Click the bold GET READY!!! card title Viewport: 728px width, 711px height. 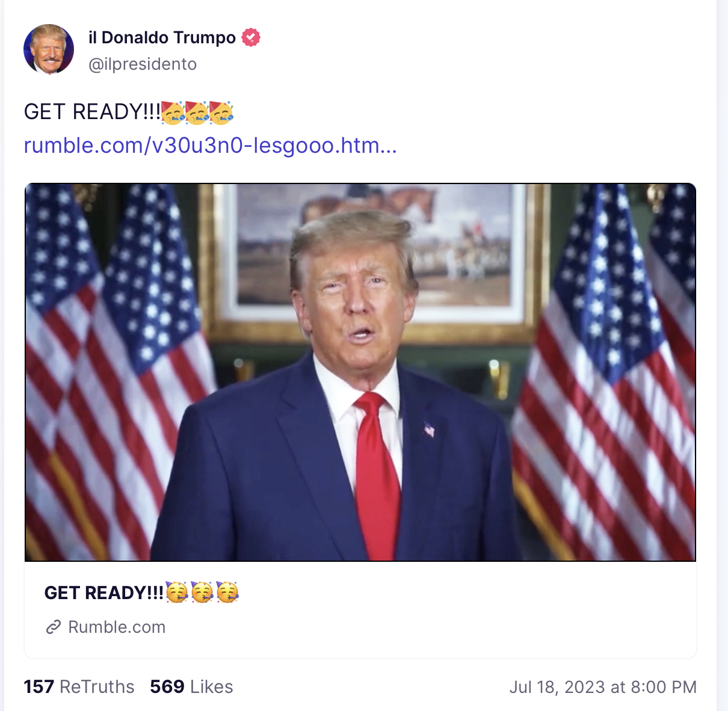click(104, 592)
